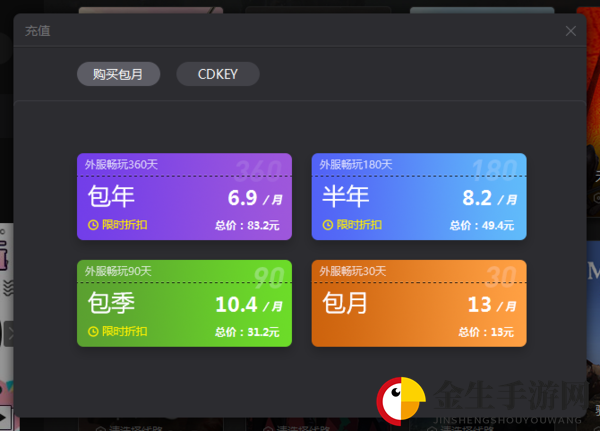
Task: Click 总价：31.2元 on the green card
Action: 247,332
